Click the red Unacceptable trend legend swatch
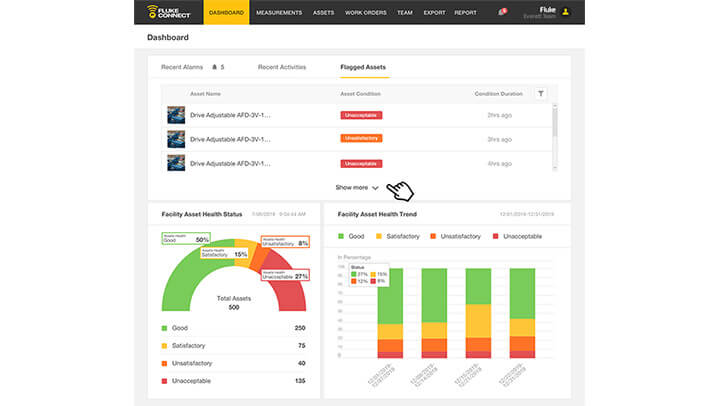Viewport: 720px width, 406px height. (x=495, y=236)
